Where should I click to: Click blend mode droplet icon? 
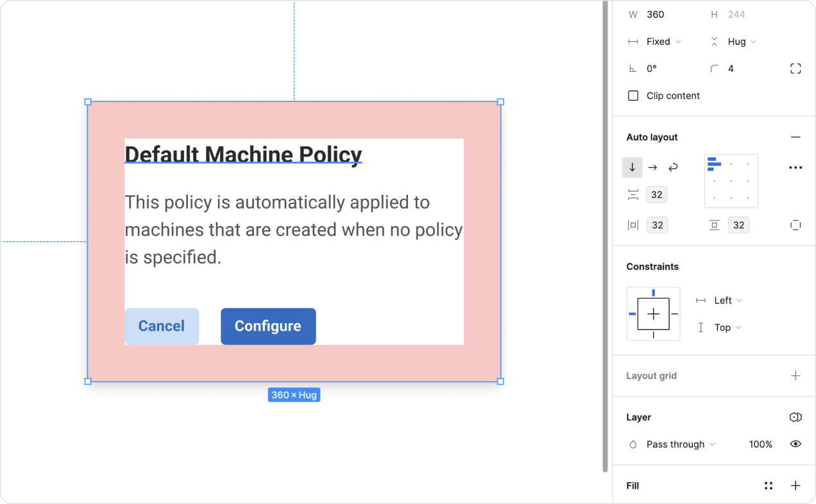coord(633,444)
